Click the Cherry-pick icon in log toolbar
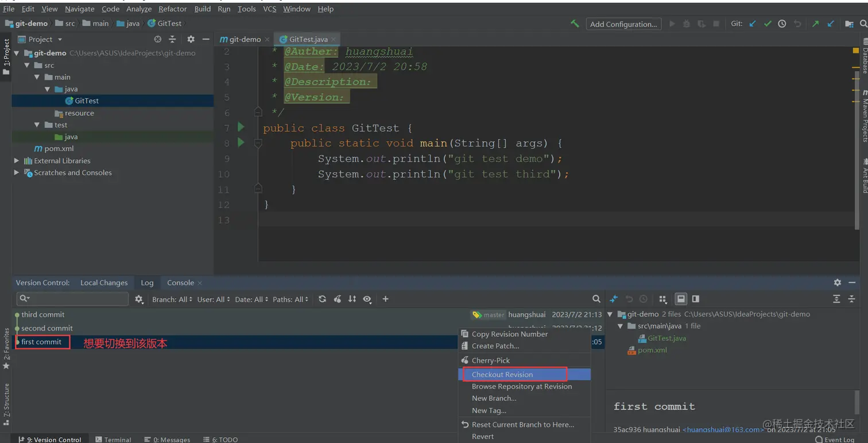This screenshot has width=868, height=443. click(x=338, y=299)
